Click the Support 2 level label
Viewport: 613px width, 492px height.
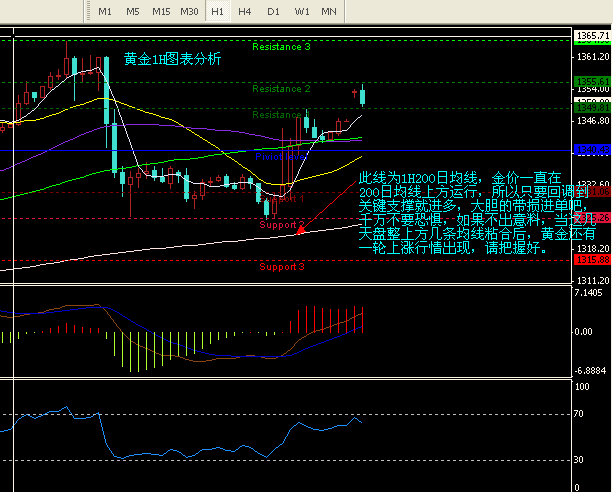(281, 225)
